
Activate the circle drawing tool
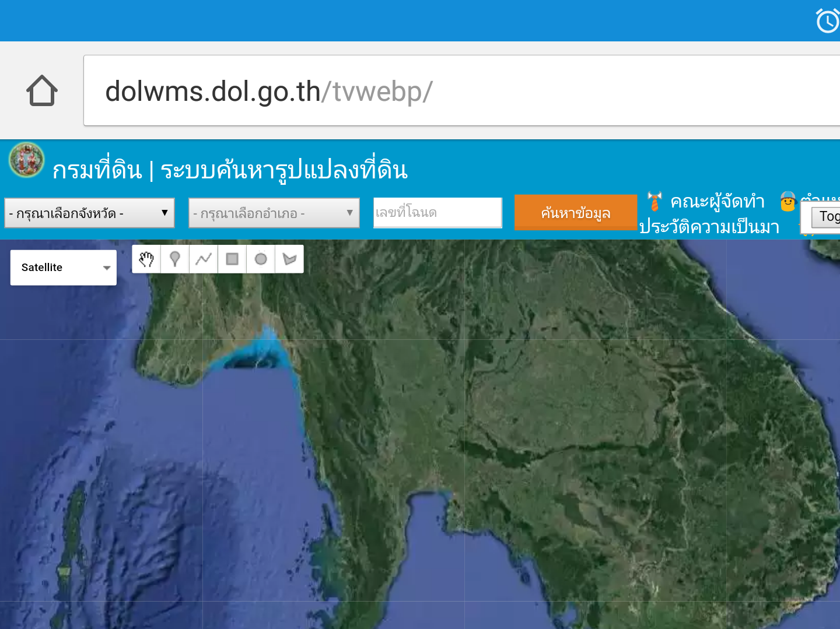[x=261, y=259]
